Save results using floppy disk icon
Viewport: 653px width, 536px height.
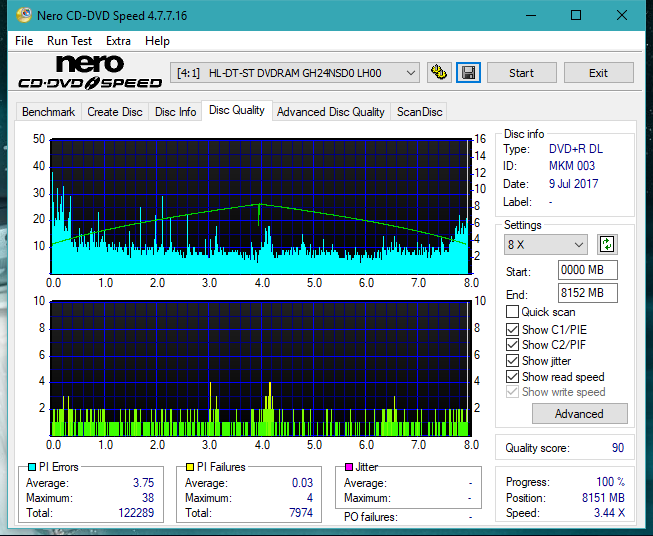point(469,73)
